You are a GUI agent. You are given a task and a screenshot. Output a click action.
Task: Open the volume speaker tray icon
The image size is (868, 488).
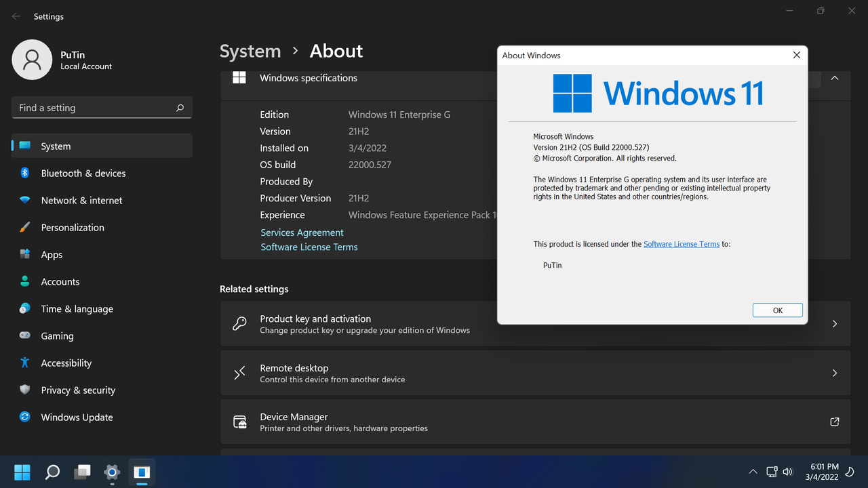click(788, 472)
